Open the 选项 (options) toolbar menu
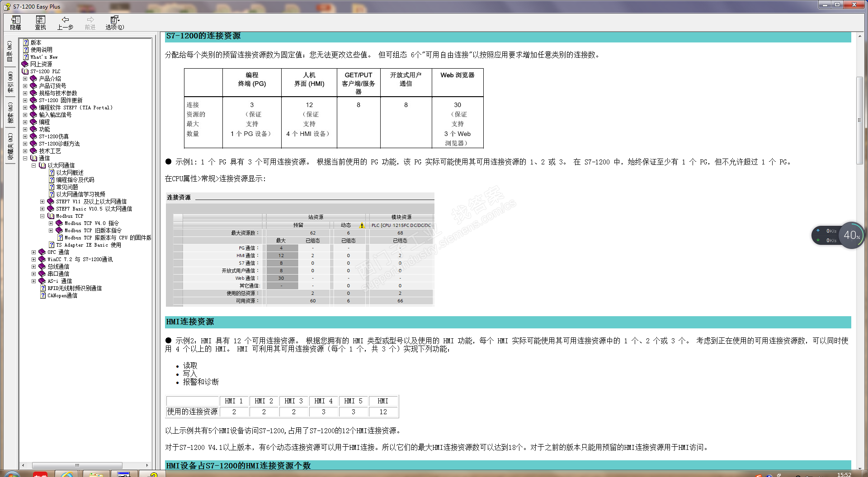 coord(115,23)
